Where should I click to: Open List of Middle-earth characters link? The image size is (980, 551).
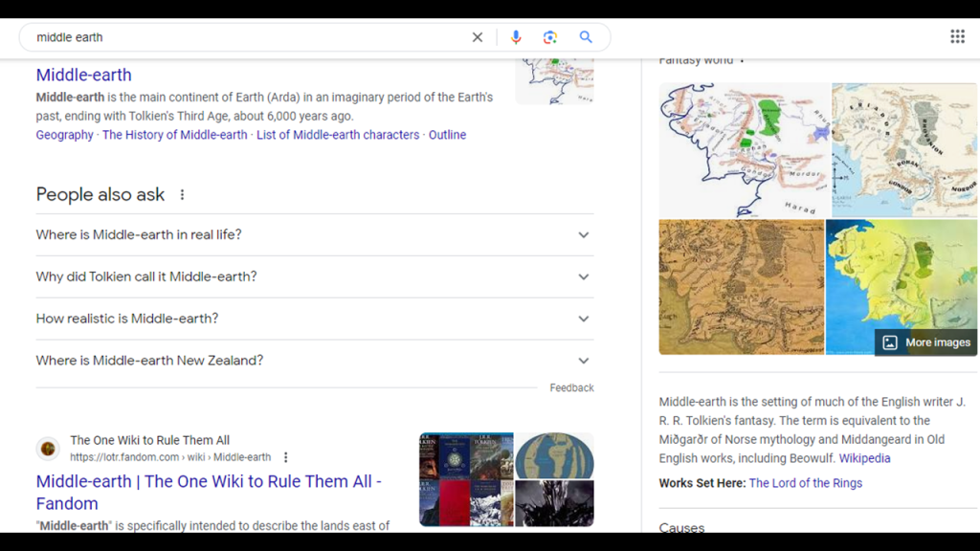click(x=338, y=135)
